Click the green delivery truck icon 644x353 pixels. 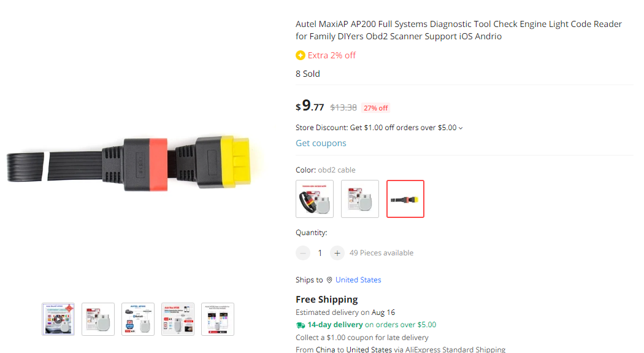301,325
